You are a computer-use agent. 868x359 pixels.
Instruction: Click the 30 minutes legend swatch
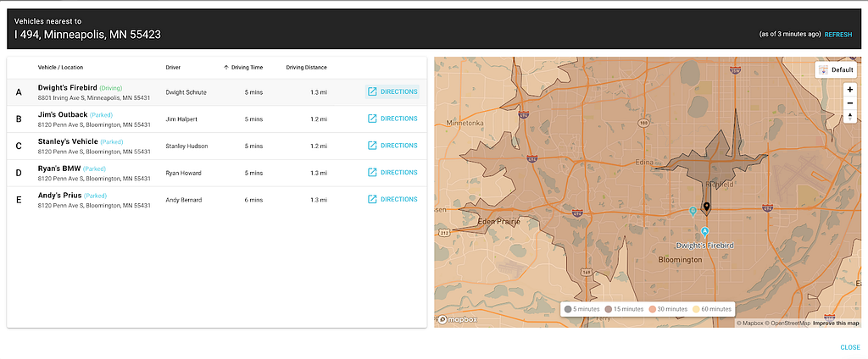[652, 309]
